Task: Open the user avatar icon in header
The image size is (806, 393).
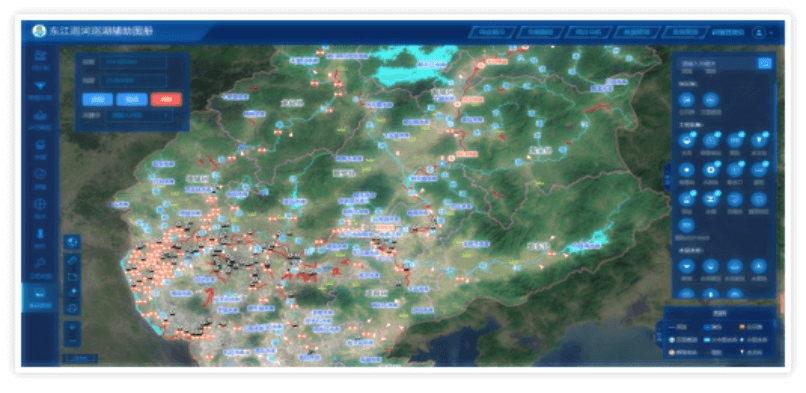Action: (758, 32)
